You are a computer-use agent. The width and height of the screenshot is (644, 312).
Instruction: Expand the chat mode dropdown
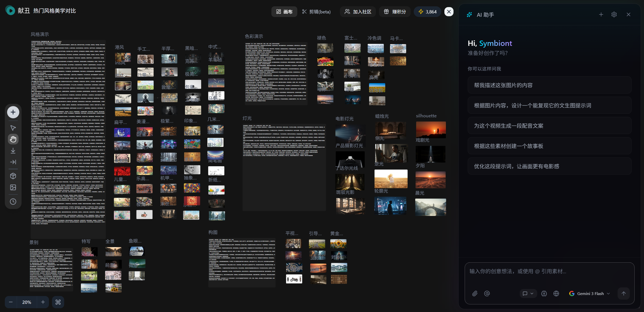point(528,293)
